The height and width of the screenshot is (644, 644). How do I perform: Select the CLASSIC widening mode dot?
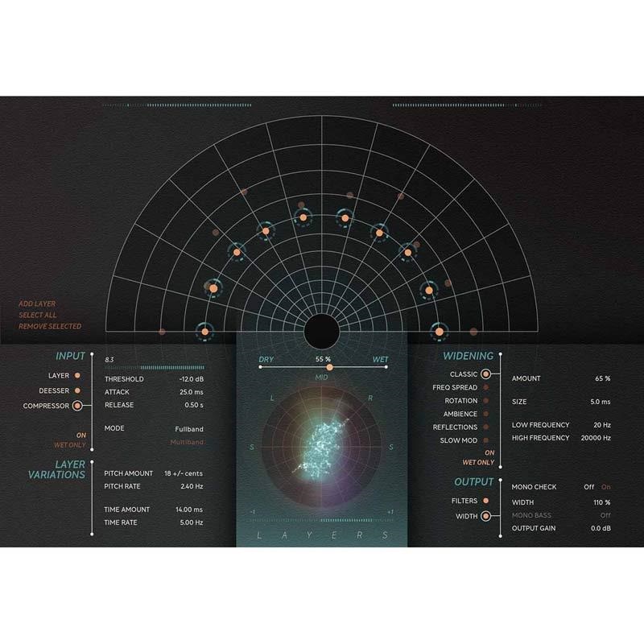click(485, 374)
